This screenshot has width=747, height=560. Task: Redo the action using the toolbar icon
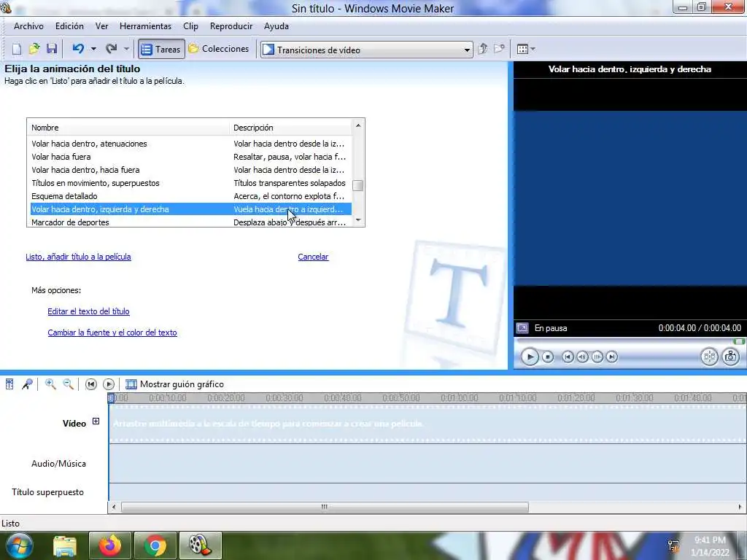112,49
